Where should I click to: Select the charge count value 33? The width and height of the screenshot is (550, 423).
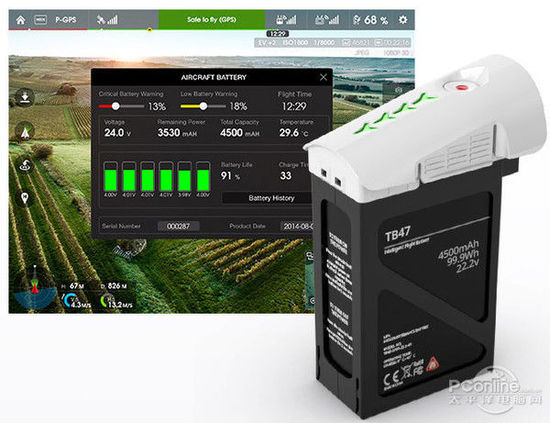(286, 175)
